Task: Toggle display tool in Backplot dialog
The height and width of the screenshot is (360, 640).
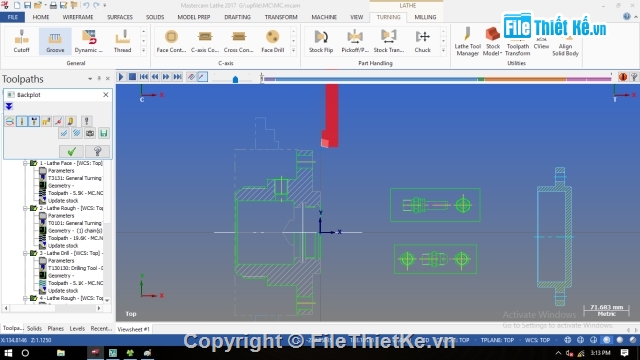Action: tap(22, 121)
